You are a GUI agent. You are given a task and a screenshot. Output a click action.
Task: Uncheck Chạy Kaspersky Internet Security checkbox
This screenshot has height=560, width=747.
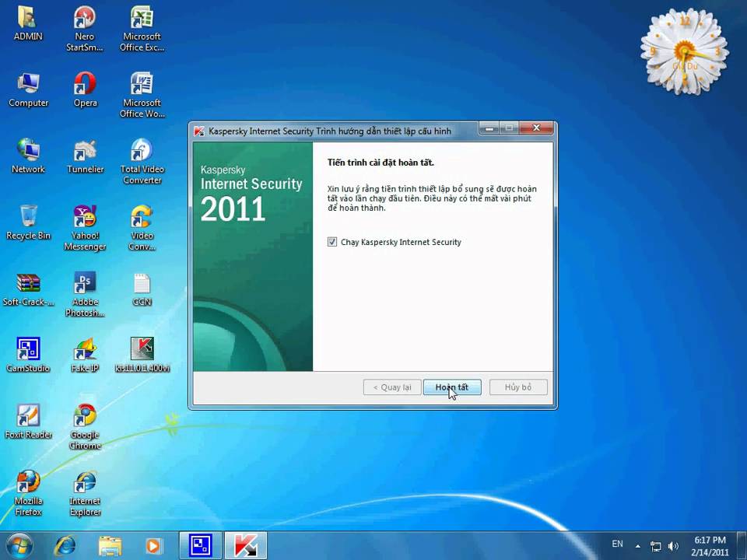click(332, 242)
